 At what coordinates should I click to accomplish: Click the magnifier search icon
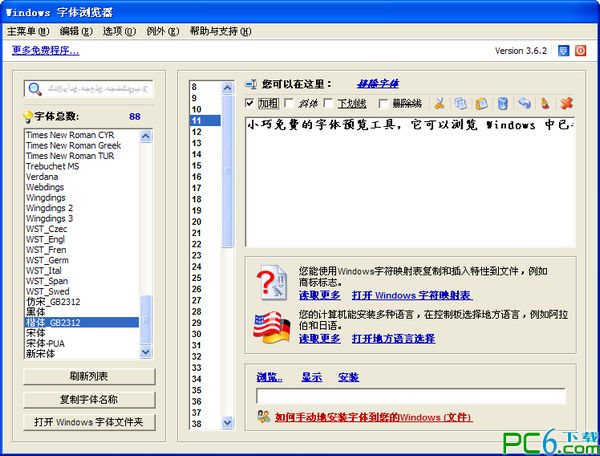[x=35, y=89]
